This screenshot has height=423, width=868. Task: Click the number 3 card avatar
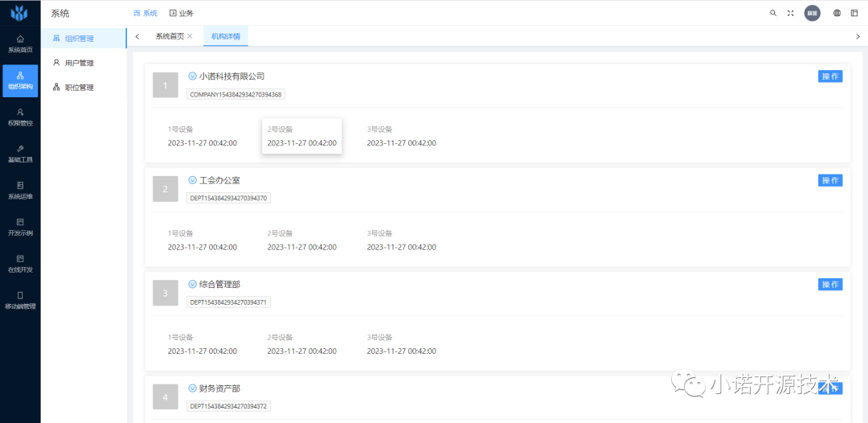pos(166,293)
